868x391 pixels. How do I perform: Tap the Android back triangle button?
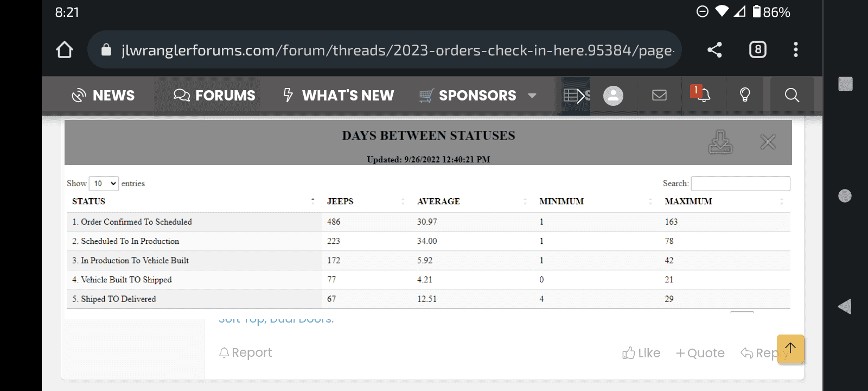click(845, 307)
